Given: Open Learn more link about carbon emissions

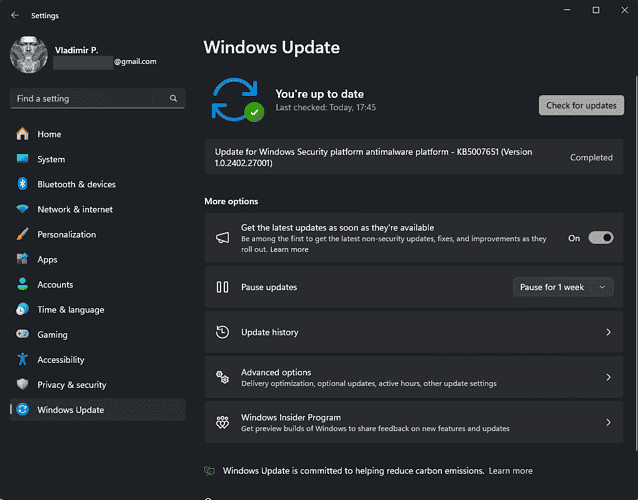Looking at the screenshot, I should 510,471.
